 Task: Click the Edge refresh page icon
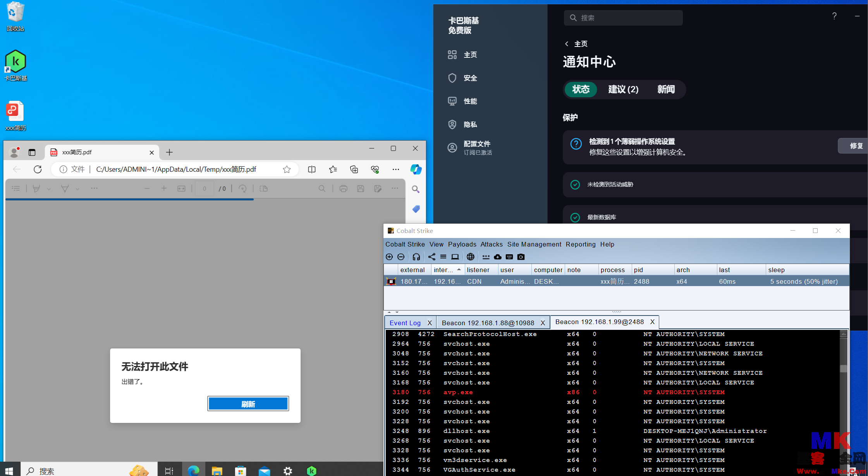point(38,169)
